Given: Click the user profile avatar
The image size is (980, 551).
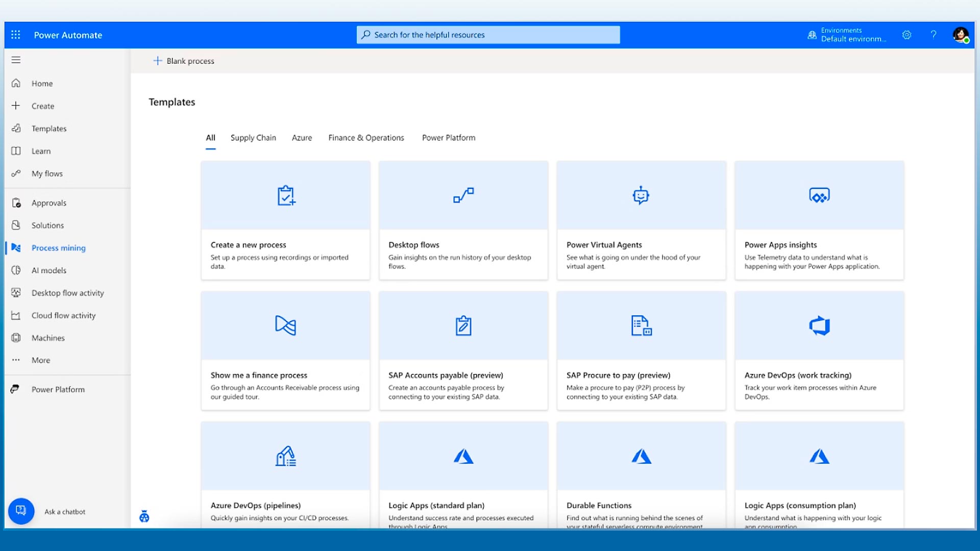Looking at the screenshot, I should (960, 35).
